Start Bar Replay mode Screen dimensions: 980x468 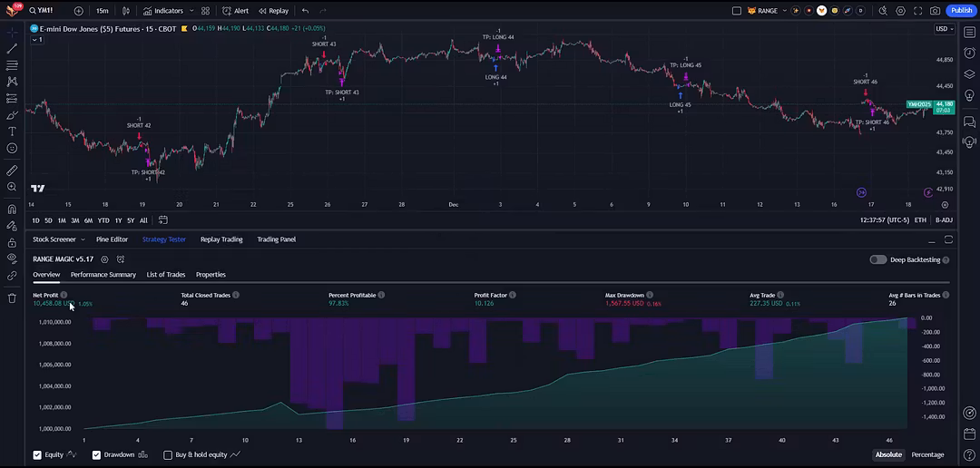coord(273,11)
